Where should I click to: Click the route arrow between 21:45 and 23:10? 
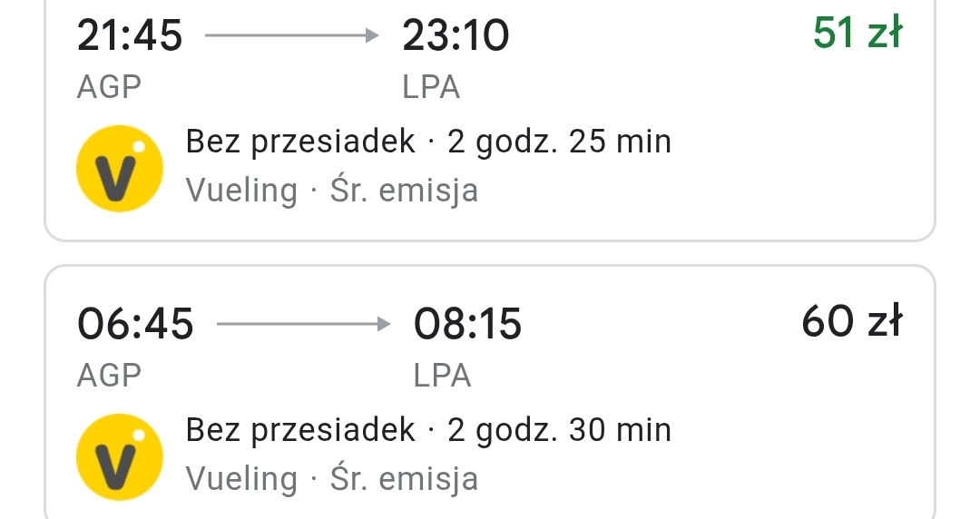click(292, 35)
